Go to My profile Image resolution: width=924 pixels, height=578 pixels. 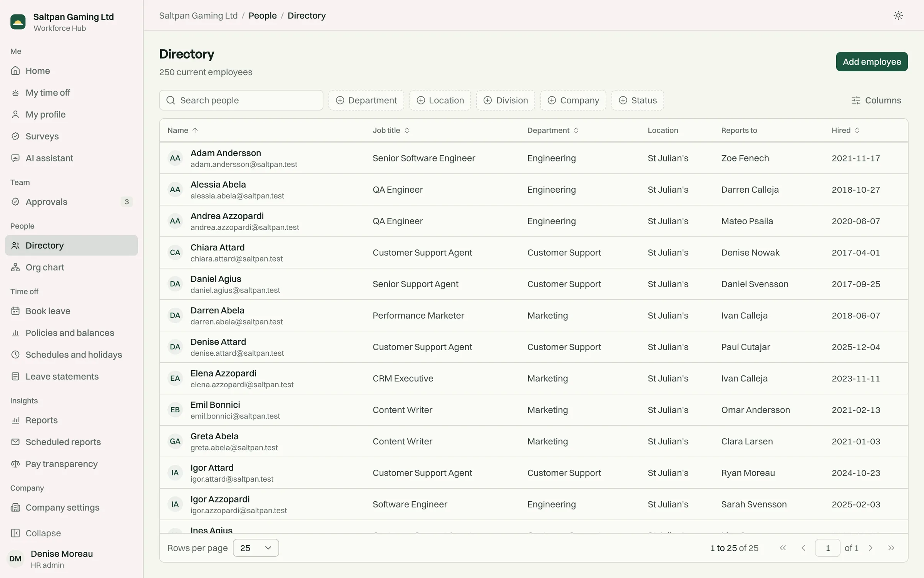click(x=71, y=114)
